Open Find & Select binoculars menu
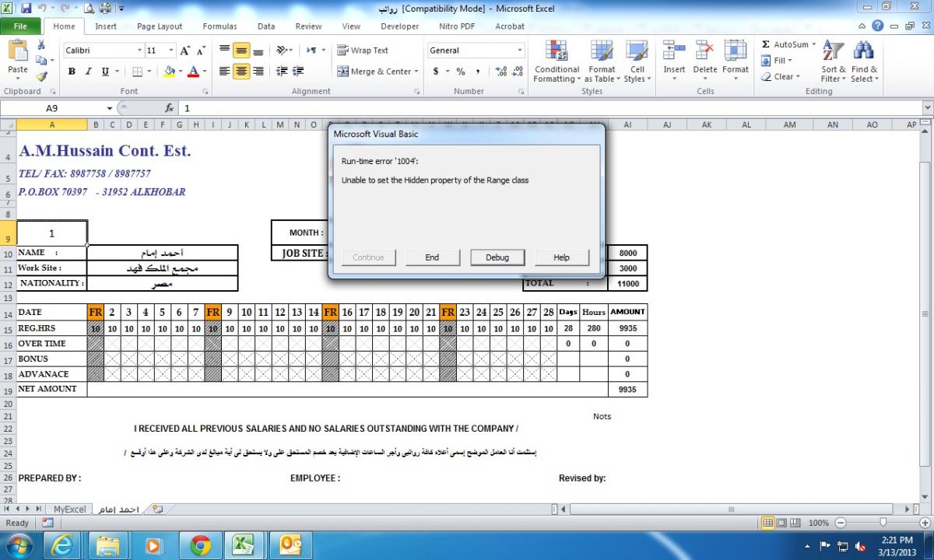This screenshot has width=934, height=560. click(x=864, y=61)
